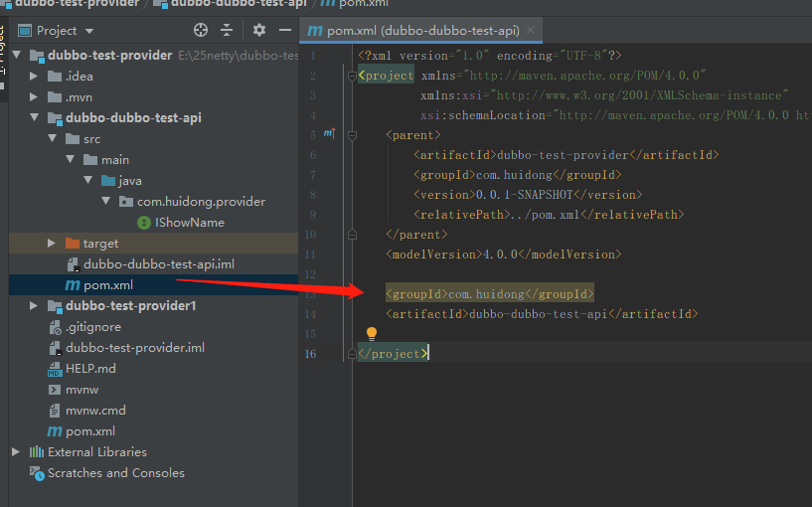Expand External Libraries node
Viewport: 812px width, 507px height.
pos(16,451)
